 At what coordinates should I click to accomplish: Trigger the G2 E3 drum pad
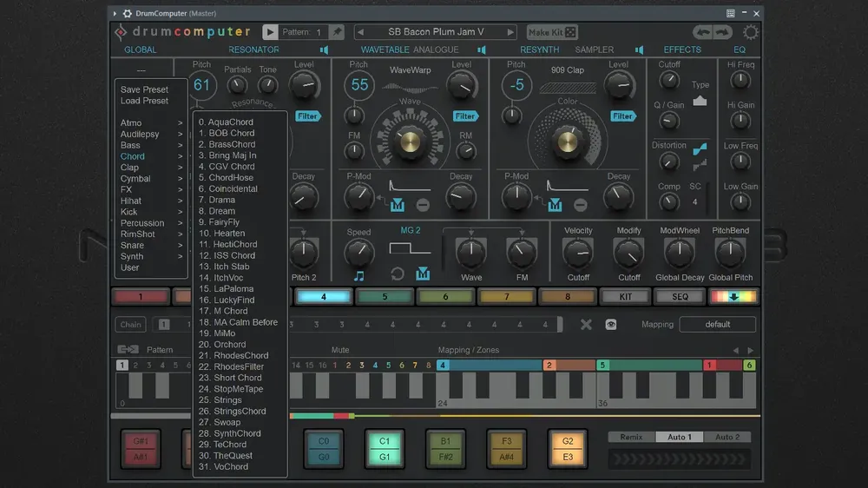(x=568, y=449)
